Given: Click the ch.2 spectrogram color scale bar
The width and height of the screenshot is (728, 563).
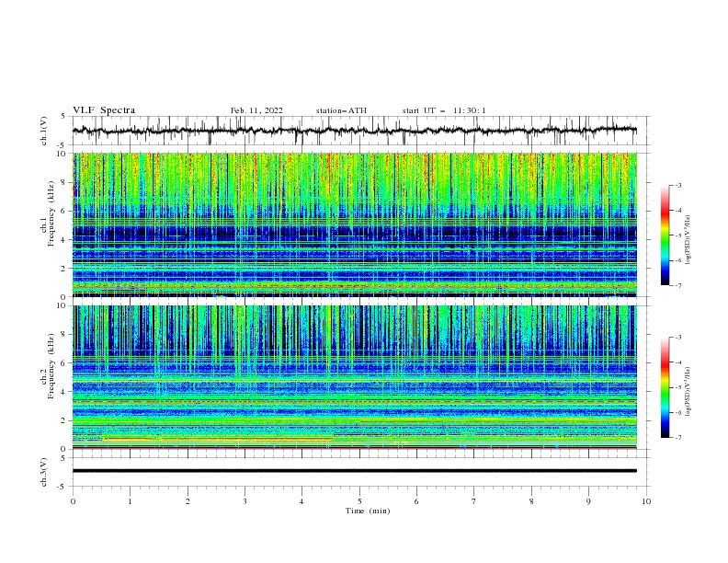Looking at the screenshot, I should pos(665,387).
